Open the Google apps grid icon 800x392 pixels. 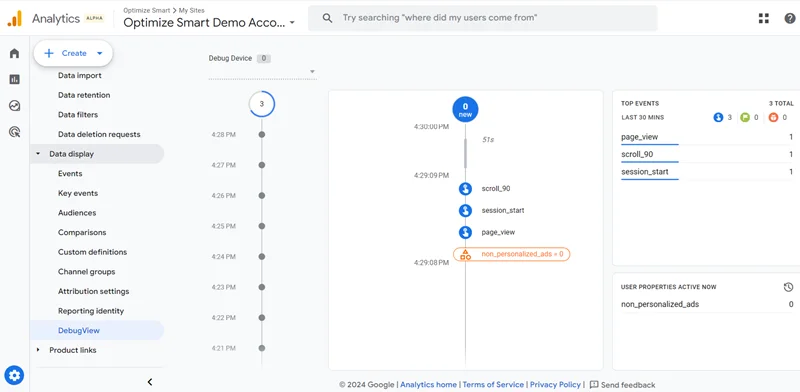point(764,18)
